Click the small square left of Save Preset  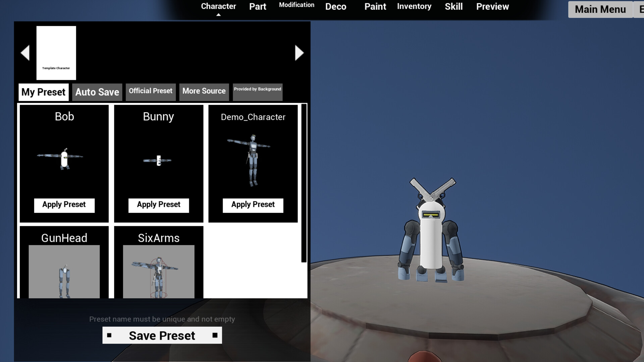110,335
